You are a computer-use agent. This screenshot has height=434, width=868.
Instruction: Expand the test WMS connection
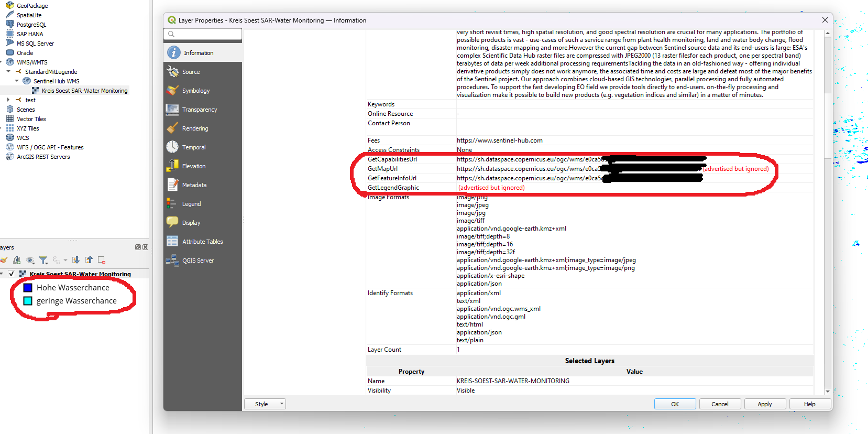8,100
